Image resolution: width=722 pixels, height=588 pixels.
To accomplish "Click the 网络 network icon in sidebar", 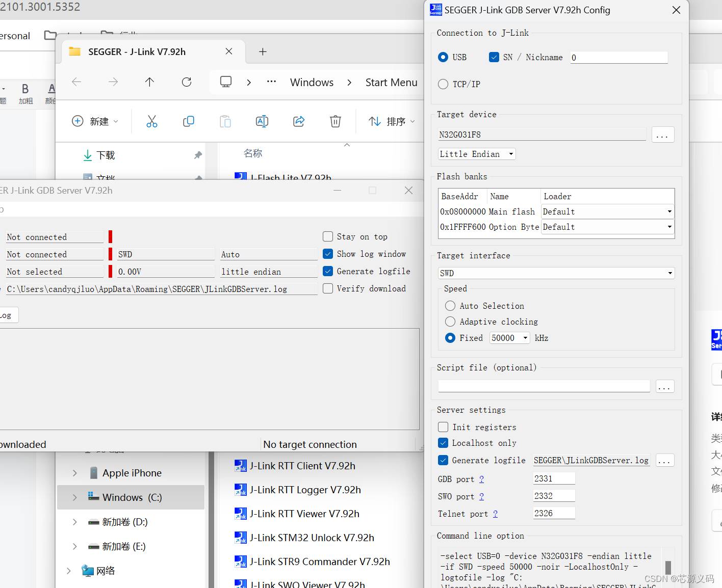I will click(88, 571).
